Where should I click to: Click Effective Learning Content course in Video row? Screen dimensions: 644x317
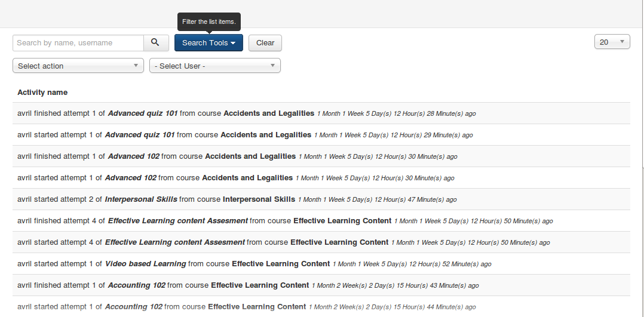coord(281,264)
